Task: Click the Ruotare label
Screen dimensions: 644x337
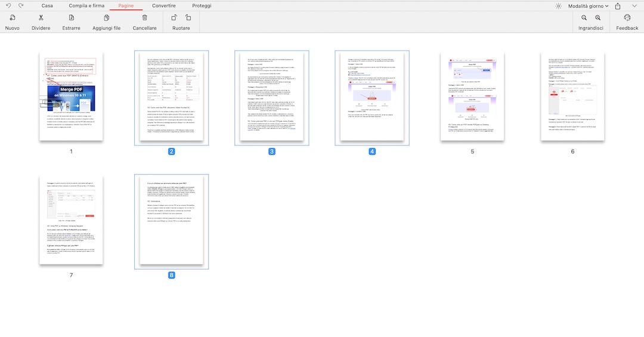Action: (x=181, y=28)
